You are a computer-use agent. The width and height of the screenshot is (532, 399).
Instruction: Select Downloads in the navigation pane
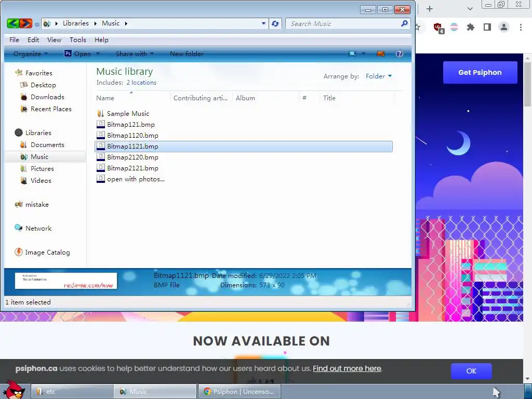click(47, 97)
